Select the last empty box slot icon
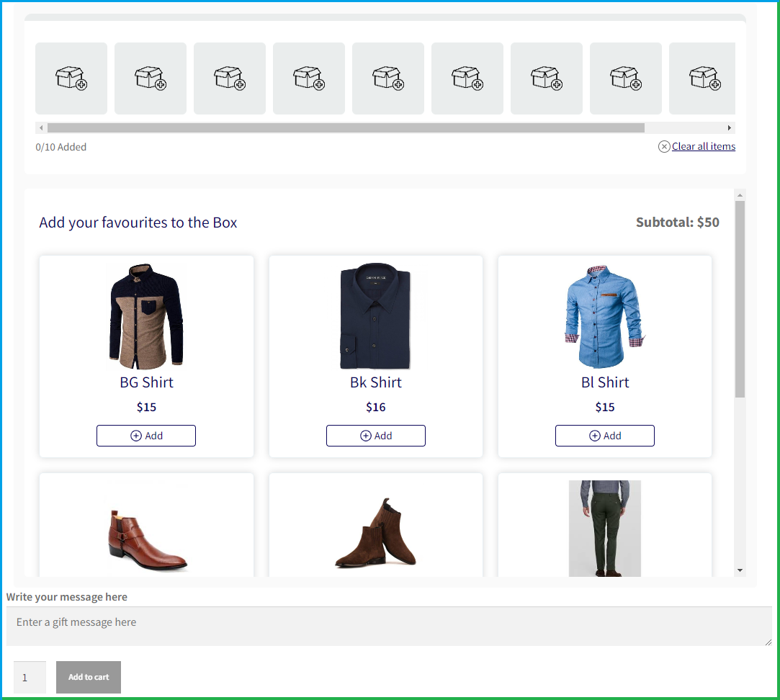The image size is (780, 700). (x=701, y=78)
